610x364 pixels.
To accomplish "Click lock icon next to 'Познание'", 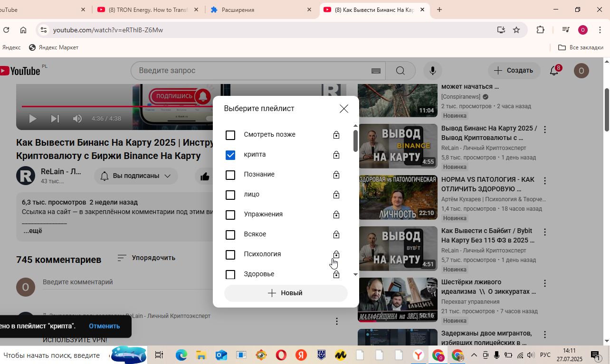I will click(x=336, y=175).
